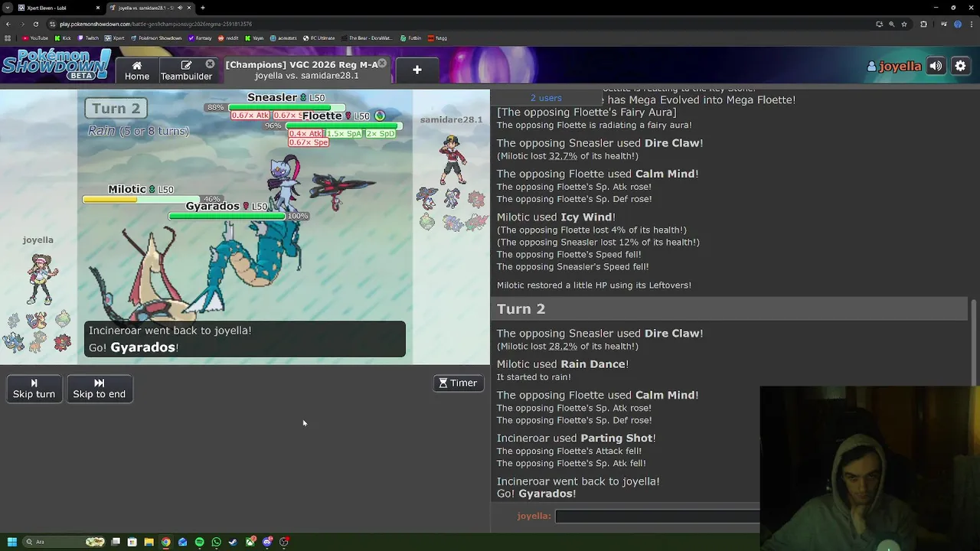Open the browser extensions menu
980x551 pixels.
tap(923, 24)
